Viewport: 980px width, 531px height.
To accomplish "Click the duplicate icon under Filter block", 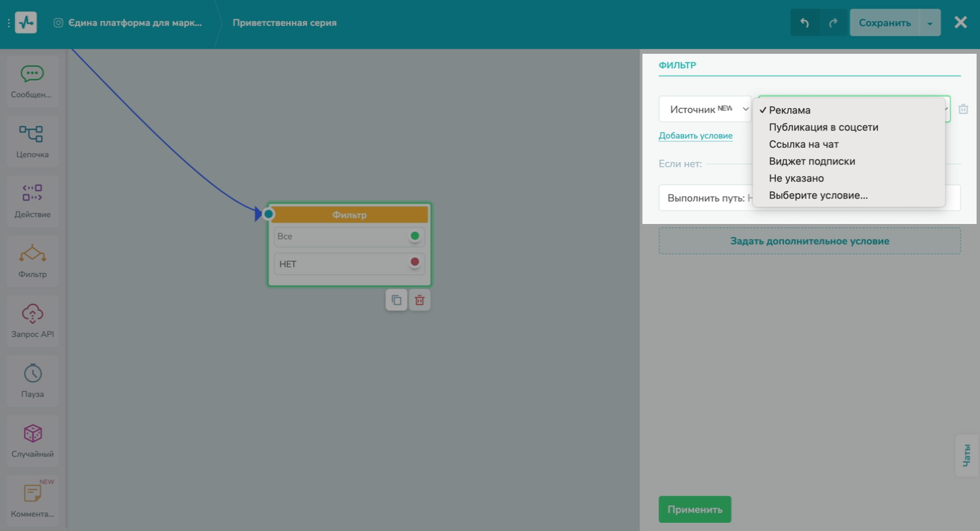I will pyautogui.click(x=396, y=300).
